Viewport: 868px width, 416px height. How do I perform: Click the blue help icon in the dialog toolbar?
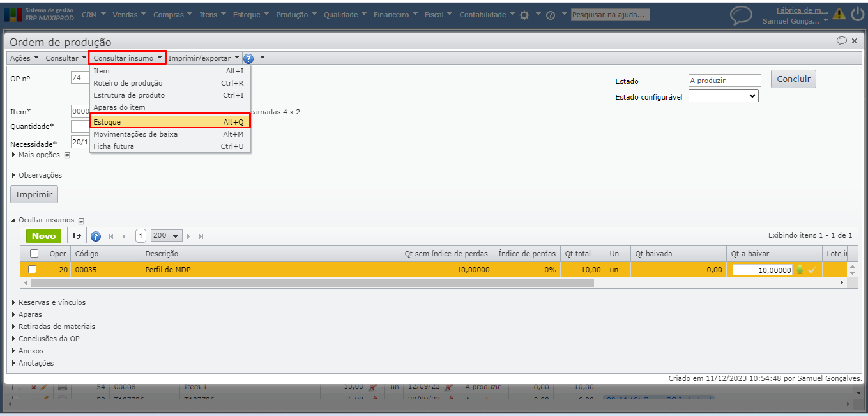pos(248,58)
